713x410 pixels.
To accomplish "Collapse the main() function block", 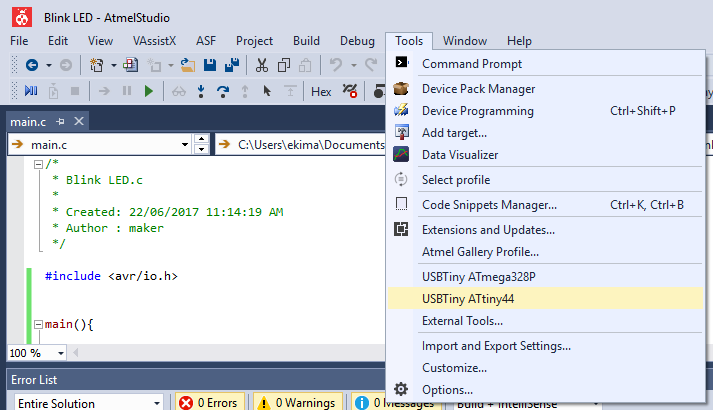I will tap(39, 325).
